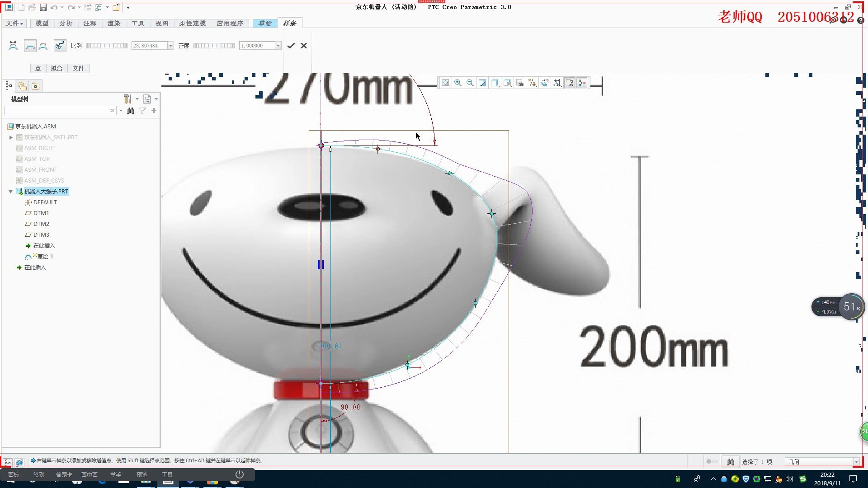This screenshot has width=868, height=488.
Task: Open the 密度 density dropdown
Action: (278, 46)
